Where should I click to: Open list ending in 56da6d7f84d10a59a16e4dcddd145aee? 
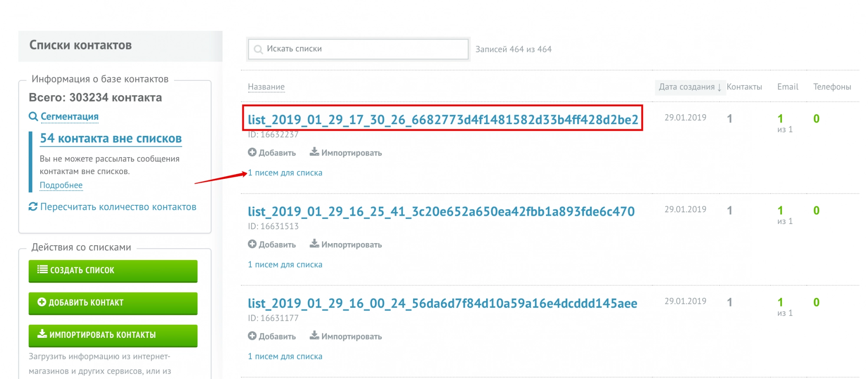(442, 303)
